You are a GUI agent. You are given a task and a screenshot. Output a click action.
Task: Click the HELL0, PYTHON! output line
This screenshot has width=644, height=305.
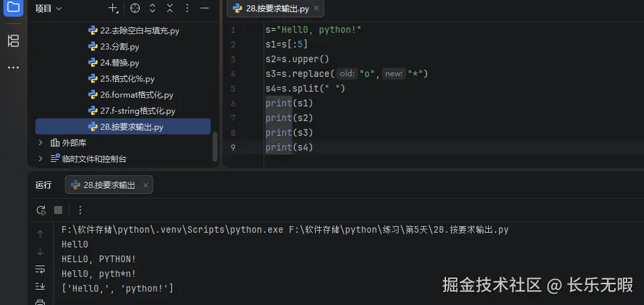point(98,259)
